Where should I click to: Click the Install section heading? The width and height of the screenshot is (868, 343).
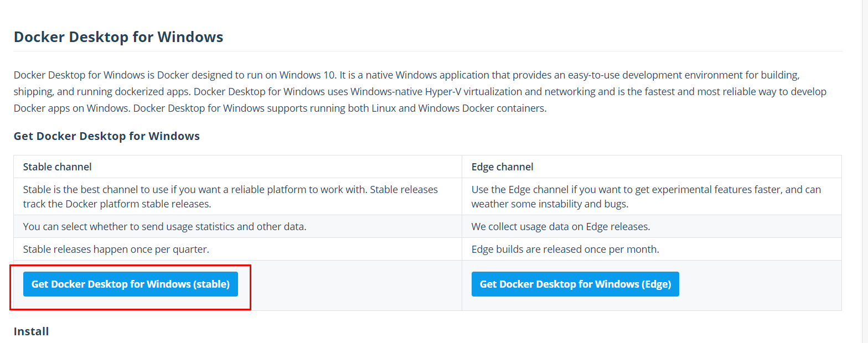pyautogui.click(x=32, y=331)
